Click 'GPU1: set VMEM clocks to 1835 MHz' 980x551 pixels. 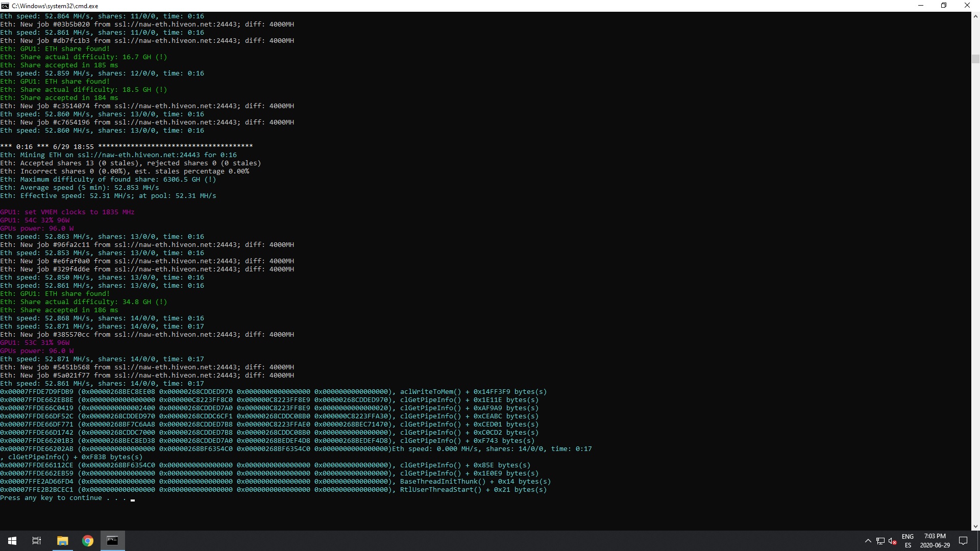(67, 212)
